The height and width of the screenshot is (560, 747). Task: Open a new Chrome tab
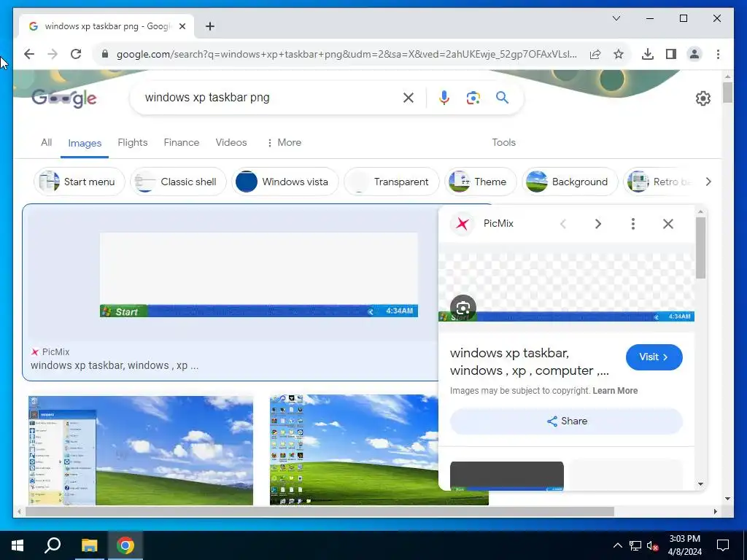point(209,26)
